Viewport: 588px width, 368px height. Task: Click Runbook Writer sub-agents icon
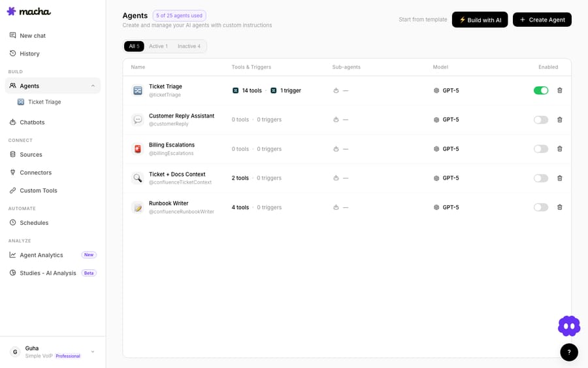click(336, 207)
